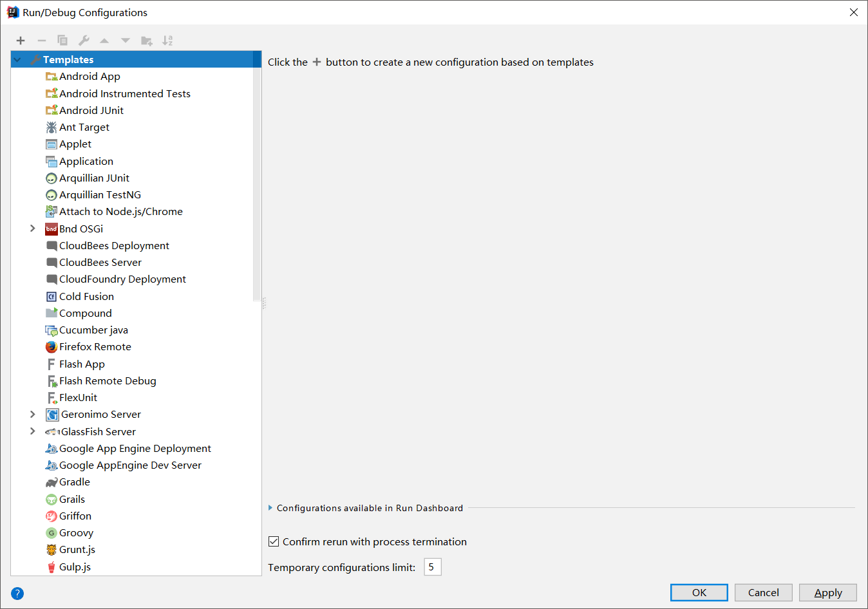Click the Move Down arrow icon
868x609 pixels.
pos(126,41)
